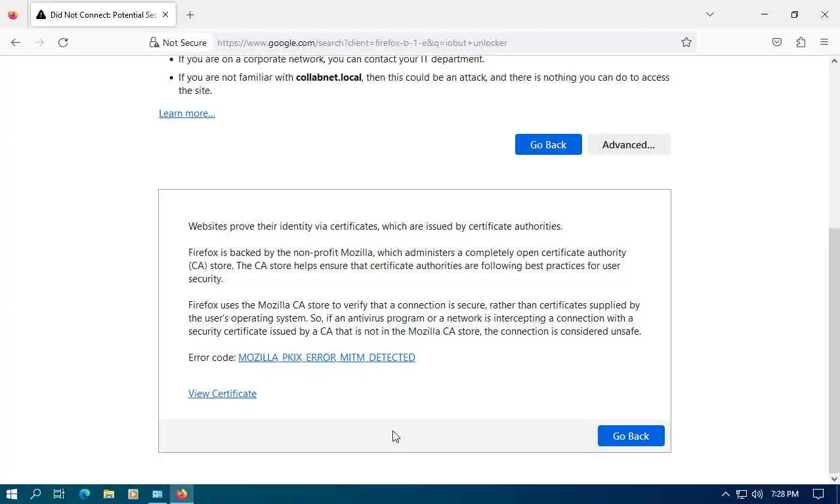Open Firefox application menu (hamburger)
Viewport: 840px width, 504px height.
pos(824,43)
